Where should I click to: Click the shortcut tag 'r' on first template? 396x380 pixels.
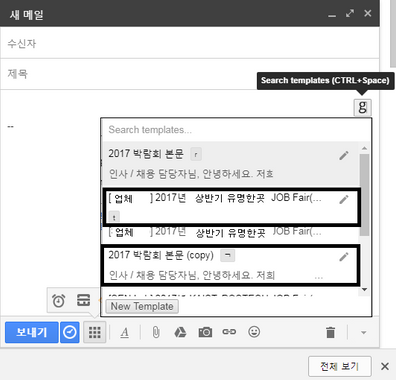point(196,154)
